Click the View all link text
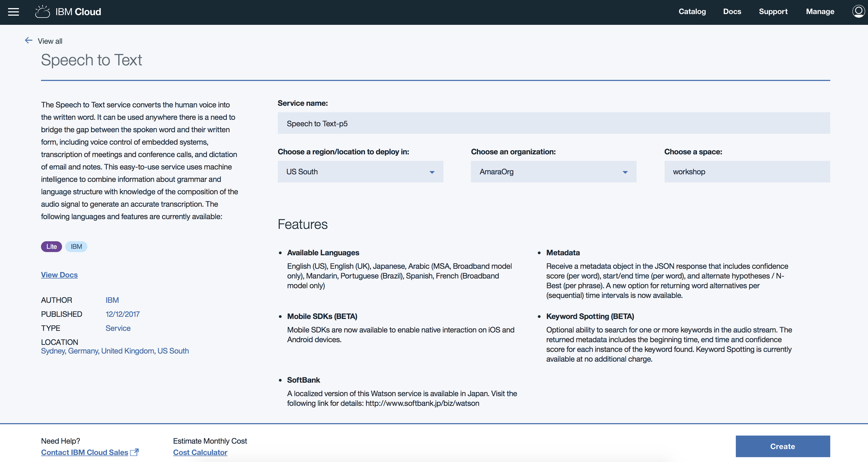Screen dimensions: 868x462 click(50, 41)
